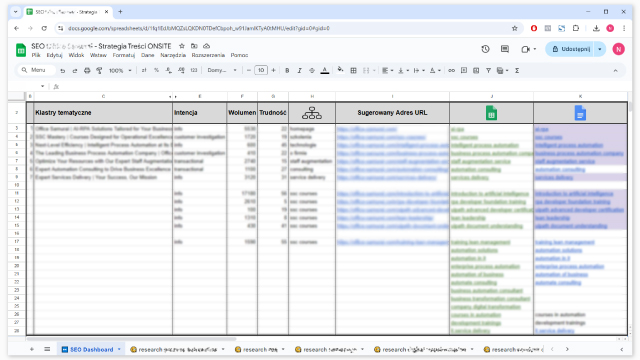Increase font size with plus
The width and height of the screenshot is (640, 360).
(273, 70)
